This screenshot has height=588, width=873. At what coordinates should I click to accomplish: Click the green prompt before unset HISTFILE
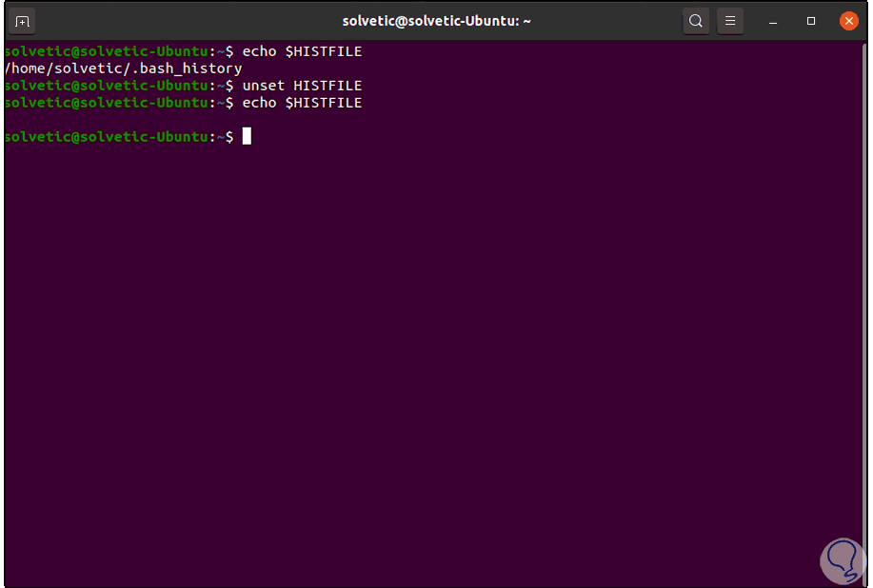coord(105,86)
